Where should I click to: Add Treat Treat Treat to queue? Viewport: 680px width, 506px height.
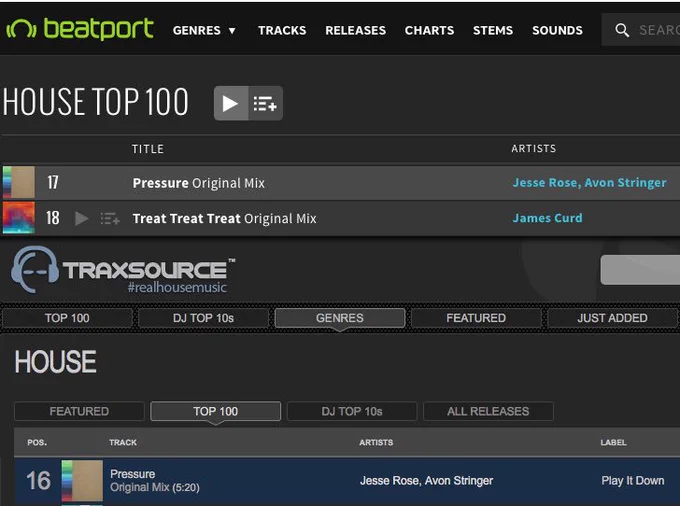pos(110,219)
